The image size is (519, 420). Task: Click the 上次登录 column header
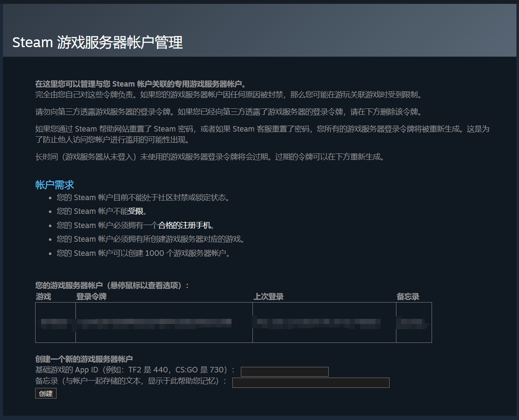(269, 297)
